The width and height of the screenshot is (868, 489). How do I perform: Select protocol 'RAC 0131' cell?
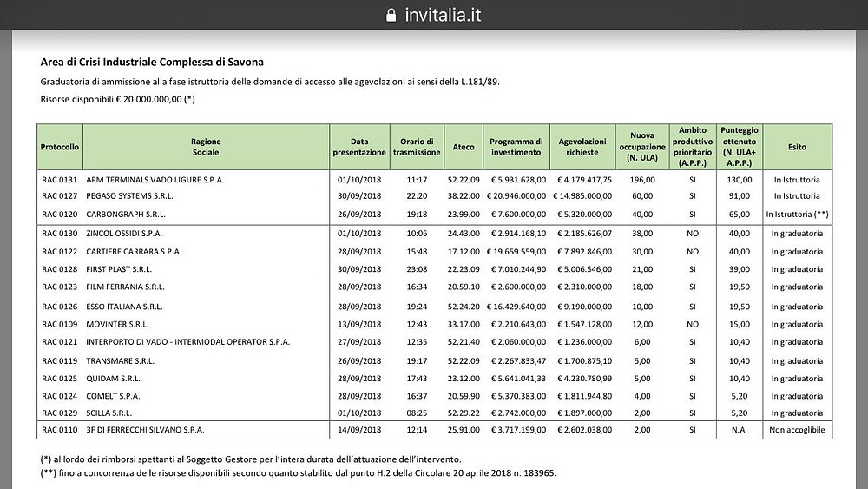pos(59,180)
